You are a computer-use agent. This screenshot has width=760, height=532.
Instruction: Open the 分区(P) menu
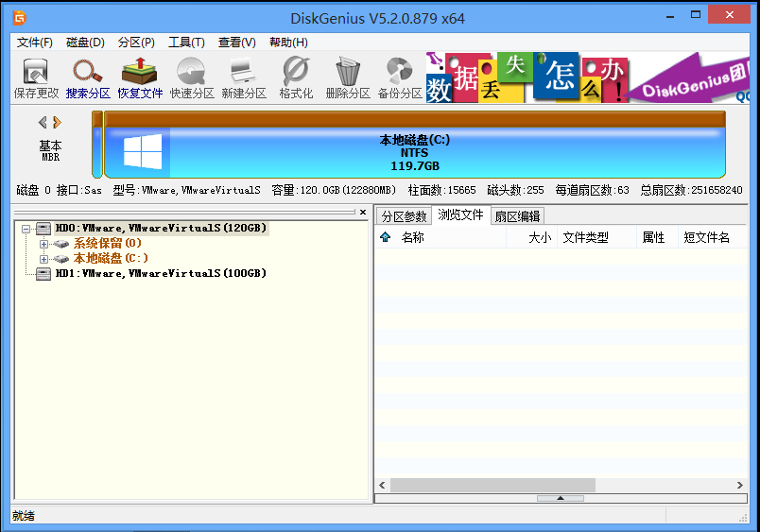(136, 43)
